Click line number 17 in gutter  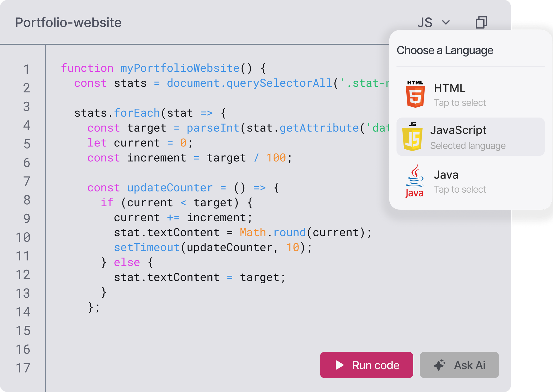23,368
